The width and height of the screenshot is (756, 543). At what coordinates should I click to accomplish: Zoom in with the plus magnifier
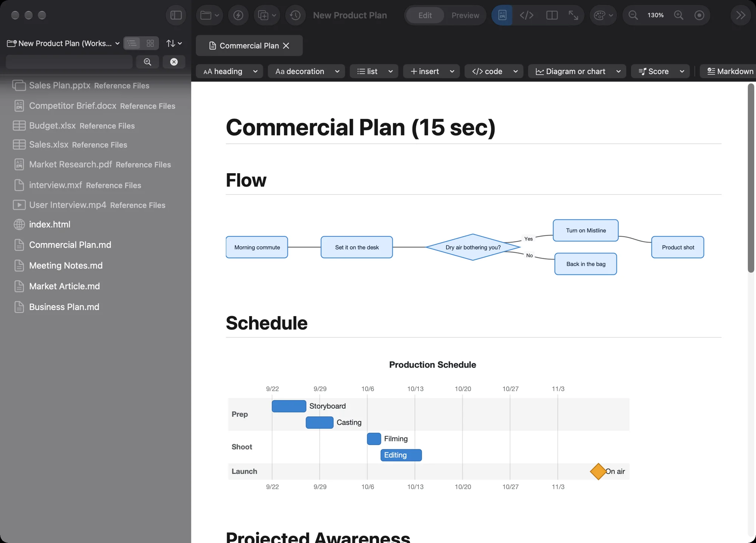[679, 15]
